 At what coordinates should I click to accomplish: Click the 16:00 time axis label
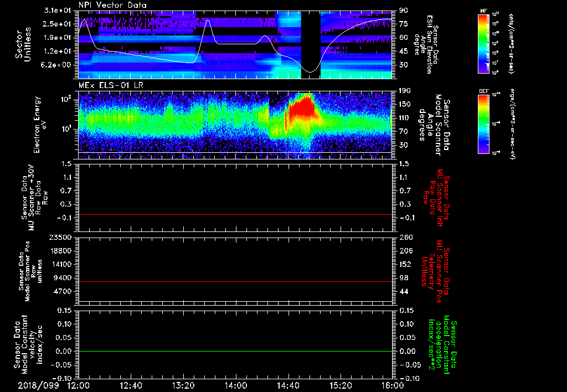(393, 385)
